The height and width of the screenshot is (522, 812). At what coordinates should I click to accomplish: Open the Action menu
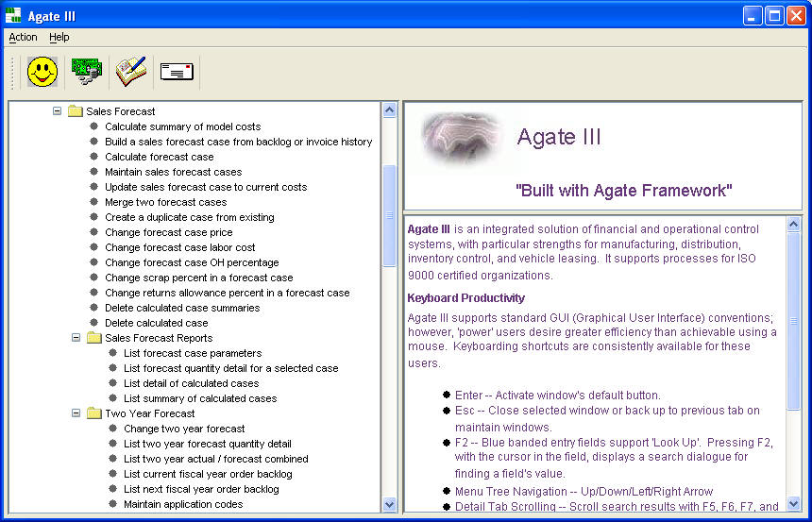[24, 38]
